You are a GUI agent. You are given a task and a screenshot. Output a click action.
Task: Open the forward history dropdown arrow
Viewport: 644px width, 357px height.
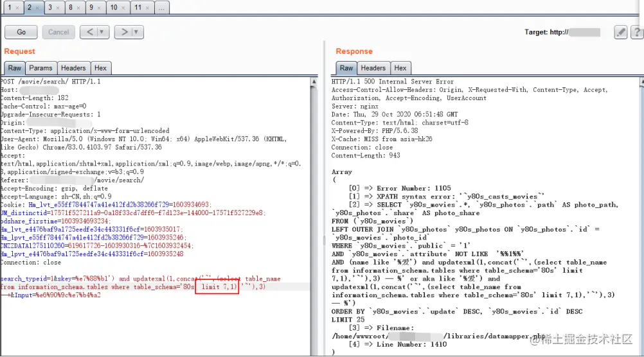pos(137,32)
